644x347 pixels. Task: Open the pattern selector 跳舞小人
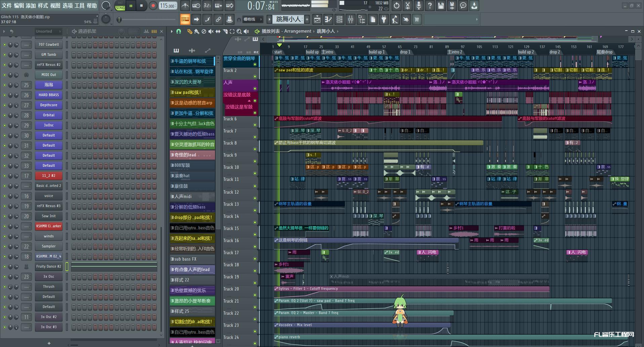(288, 20)
